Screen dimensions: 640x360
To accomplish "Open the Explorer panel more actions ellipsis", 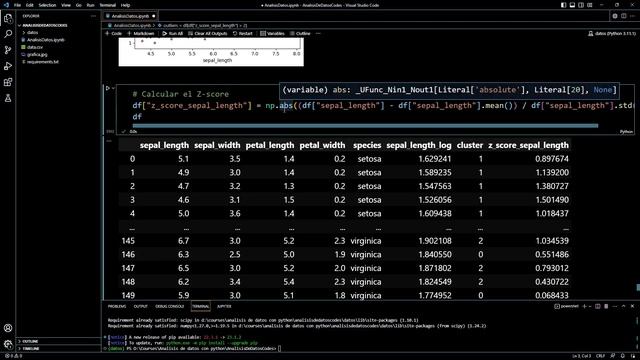I will [x=93, y=16].
